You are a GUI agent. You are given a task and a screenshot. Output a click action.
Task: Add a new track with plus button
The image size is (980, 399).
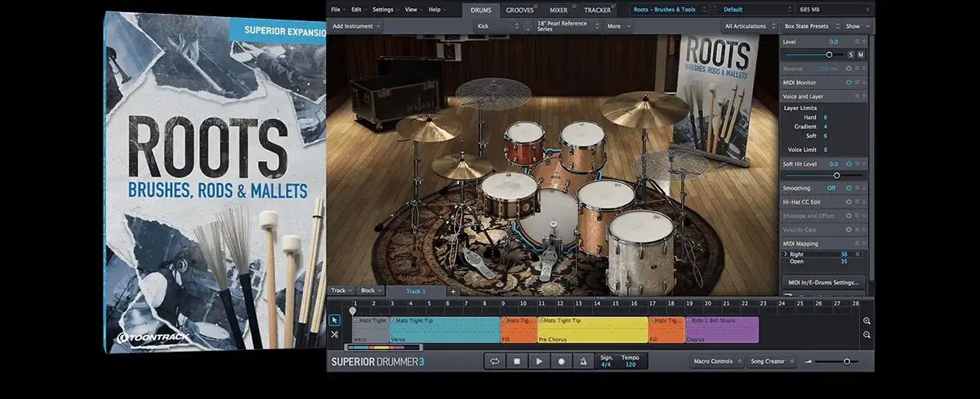coord(453,291)
